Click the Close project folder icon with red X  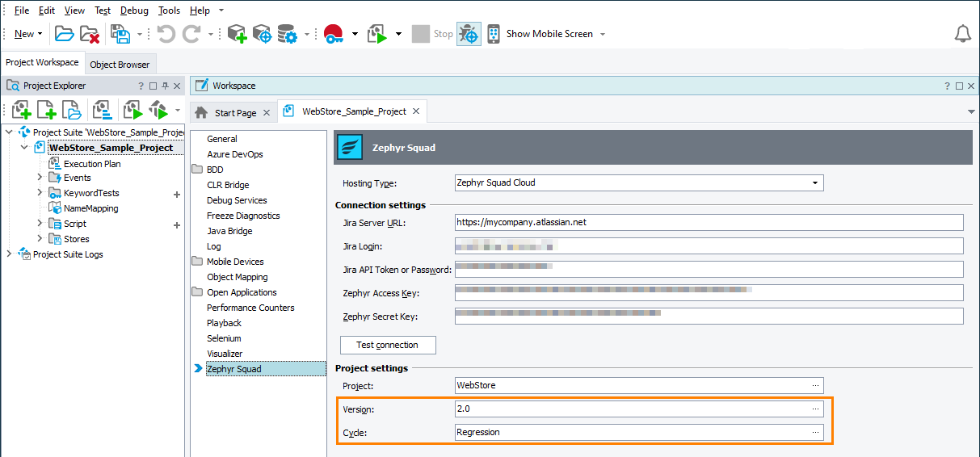click(90, 34)
